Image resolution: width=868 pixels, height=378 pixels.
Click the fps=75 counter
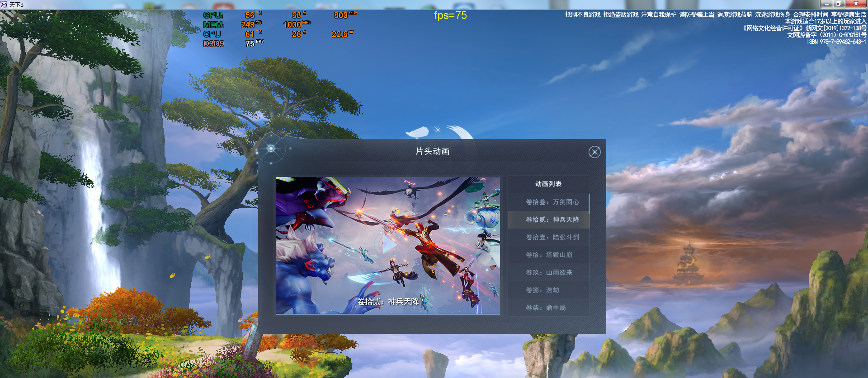[450, 15]
